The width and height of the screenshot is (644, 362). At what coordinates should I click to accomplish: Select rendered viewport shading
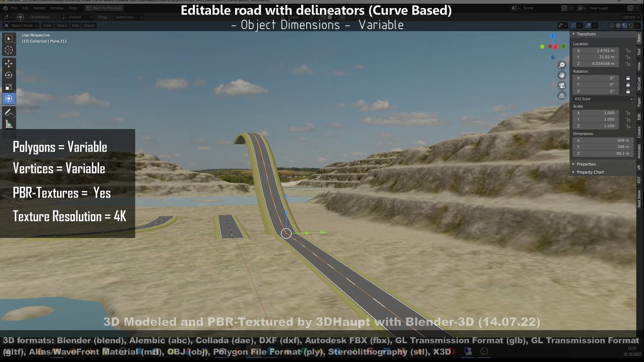[x=631, y=25]
